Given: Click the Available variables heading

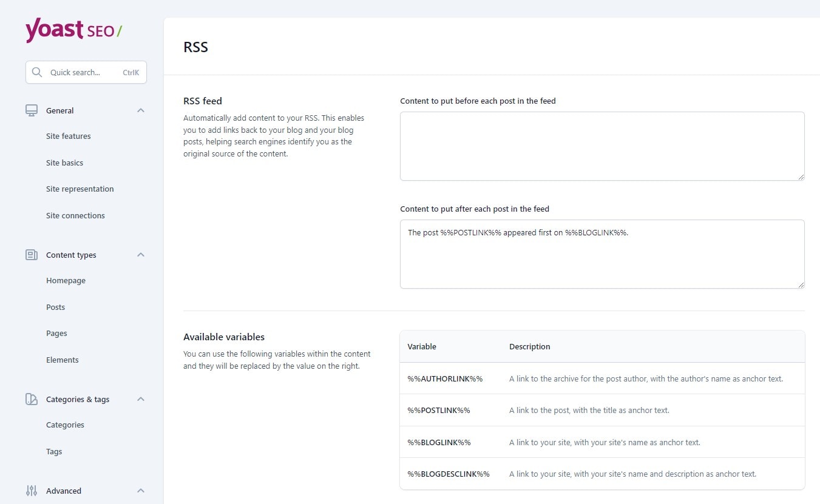Looking at the screenshot, I should (x=224, y=337).
